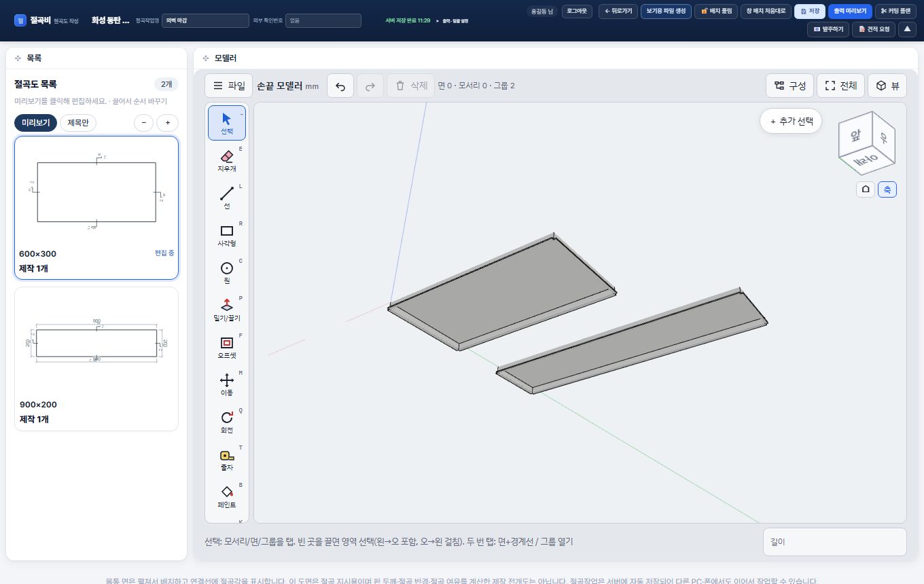Click the + 추가 선택 button
Screen dimensions: 924x584
click(x=791, y=121)
